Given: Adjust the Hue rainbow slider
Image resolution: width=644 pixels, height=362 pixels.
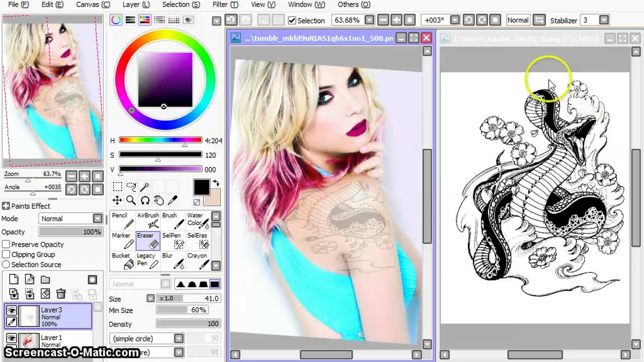Looking at the screenshot, I should [x=160, y=140].
